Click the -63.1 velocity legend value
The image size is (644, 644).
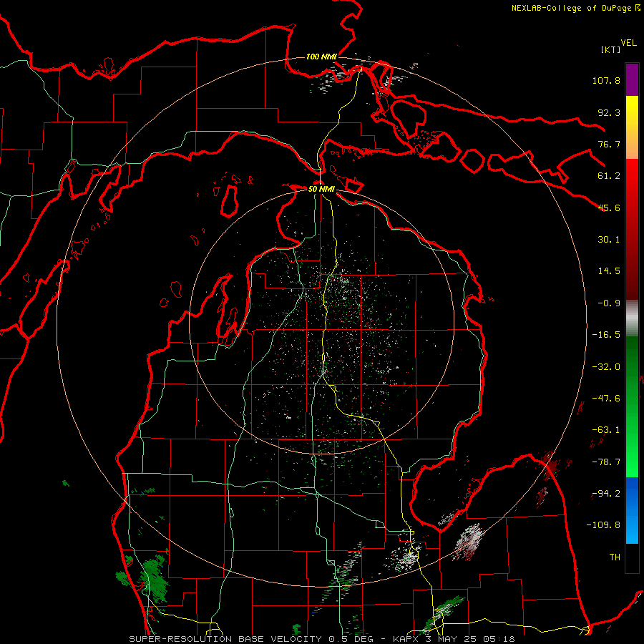click(606, 430)
